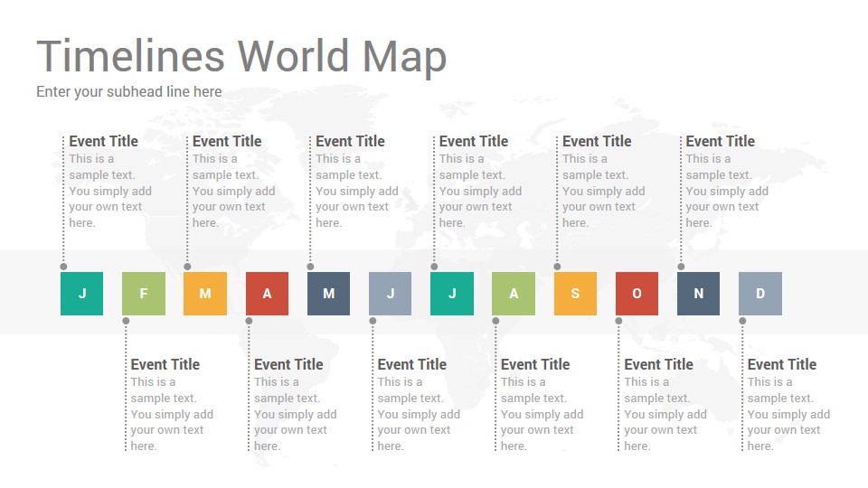This screenshot has height=488, width=868.
Task: Click the 'Enter your subhead line here' subtitle
Action: pyautogui.click(x=129, y=91)
